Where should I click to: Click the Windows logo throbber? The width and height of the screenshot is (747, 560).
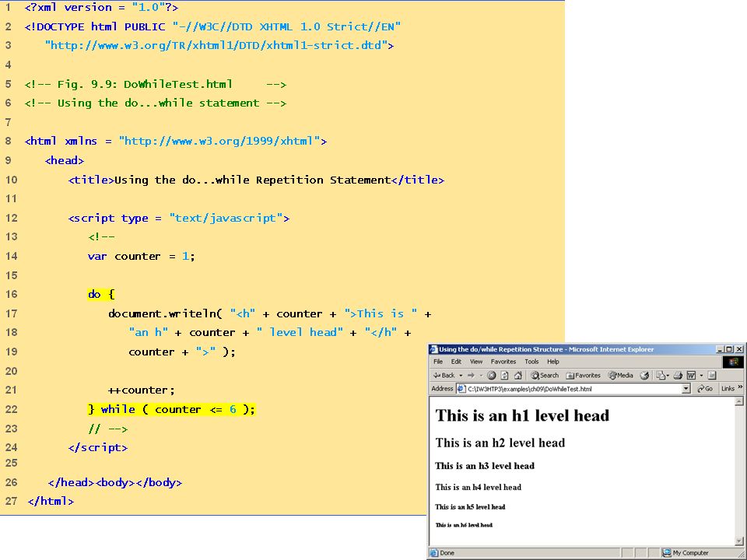pos(733,362)
